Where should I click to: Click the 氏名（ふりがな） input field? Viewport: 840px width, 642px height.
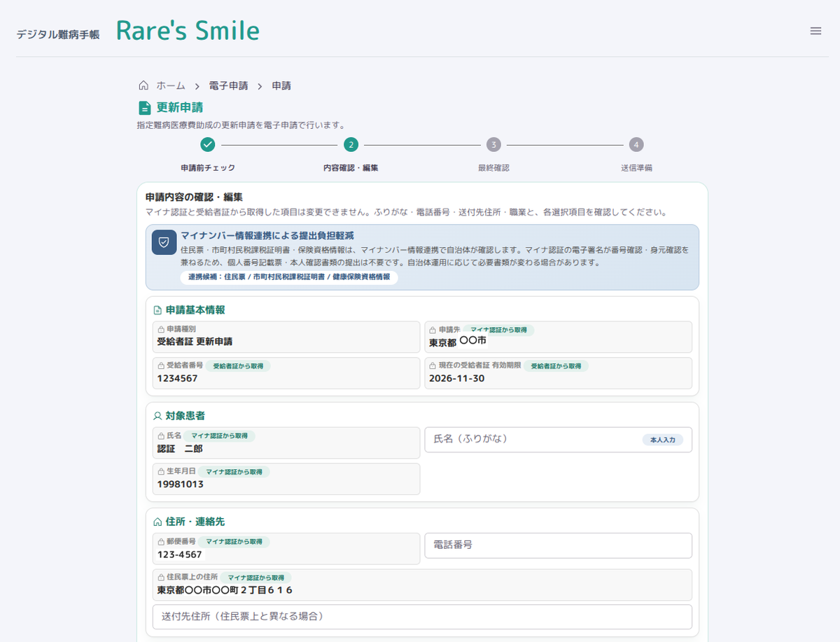click(x=558, y=440)
